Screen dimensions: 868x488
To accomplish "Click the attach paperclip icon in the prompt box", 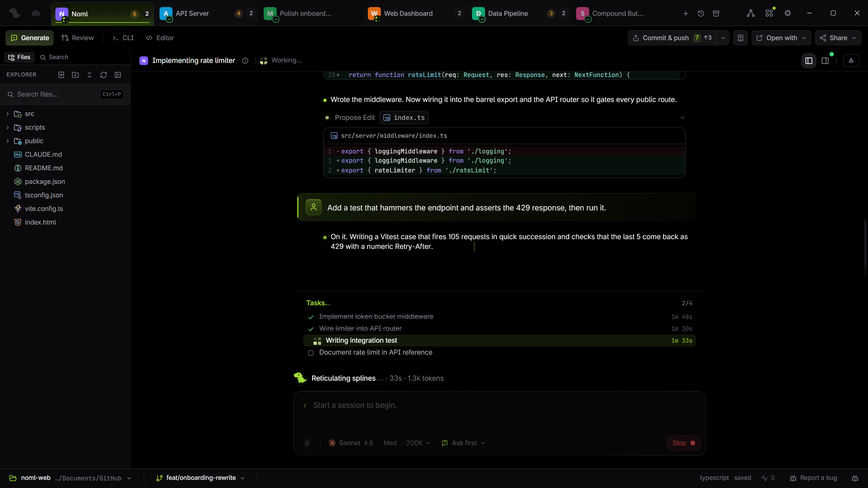I will [x=307, y=443].
